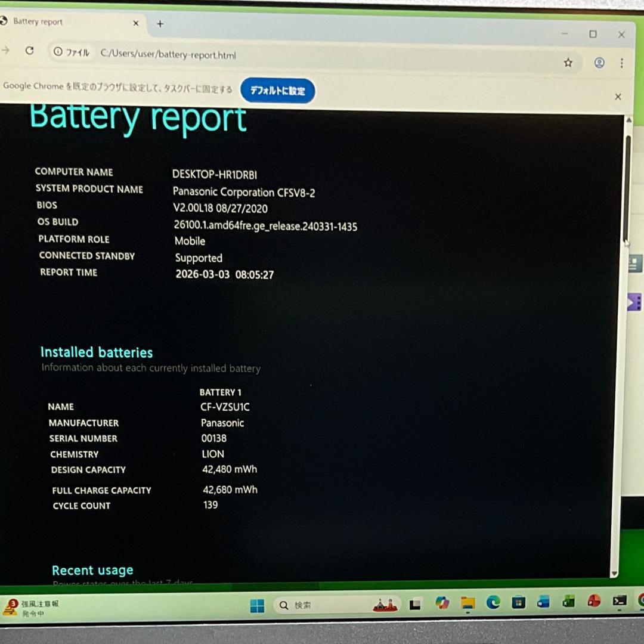Image resolution: width=644 pixels, height=644 pixels.
Task: Click the Recent usage heading
Action: pyautogui.click(x=92, y=571)
